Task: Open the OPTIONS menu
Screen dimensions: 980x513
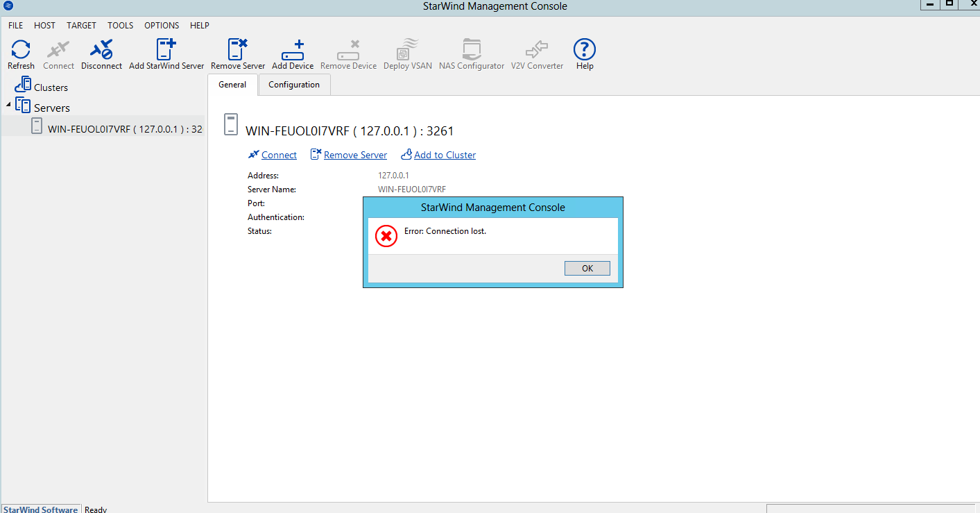Action: click(162, 26)
